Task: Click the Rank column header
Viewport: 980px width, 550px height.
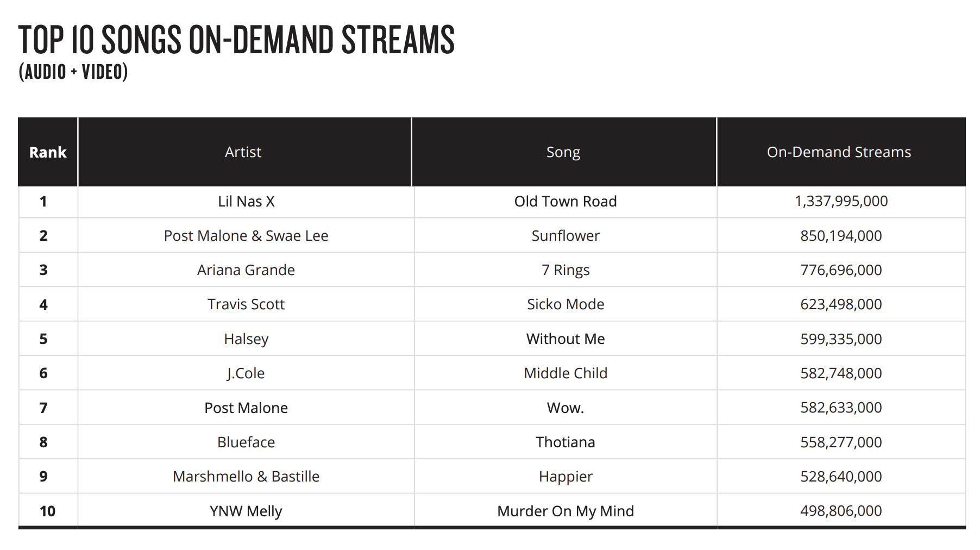Action: [x=48, y=152]
